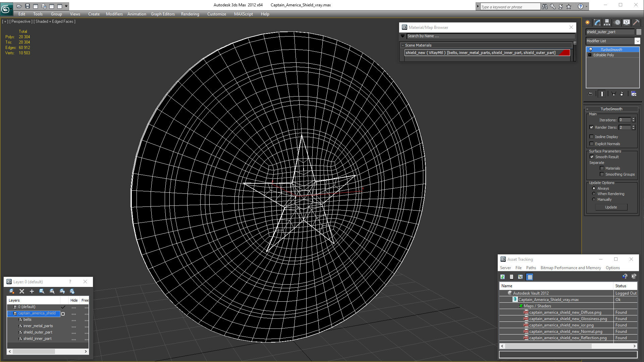Click Highlight Selected Objects' Layers icon
This screenshot has width=644, height=362.
click(x=52, y=291)
